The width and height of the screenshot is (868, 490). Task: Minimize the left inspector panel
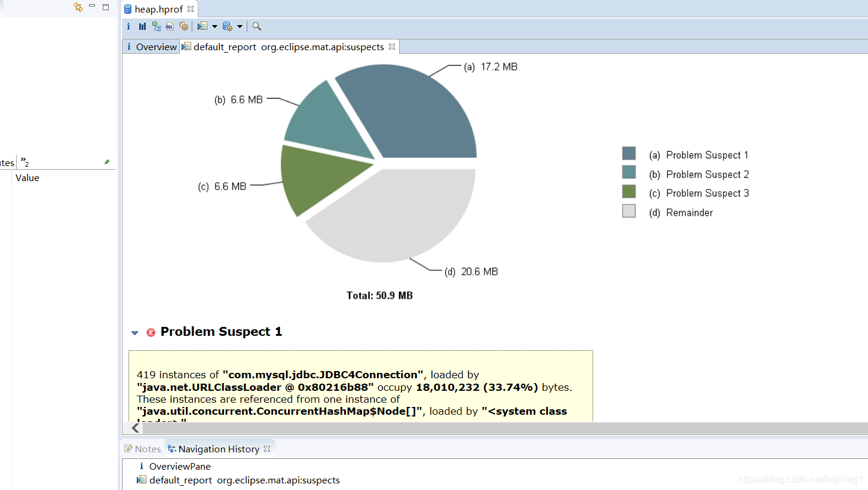click(92, 7)
